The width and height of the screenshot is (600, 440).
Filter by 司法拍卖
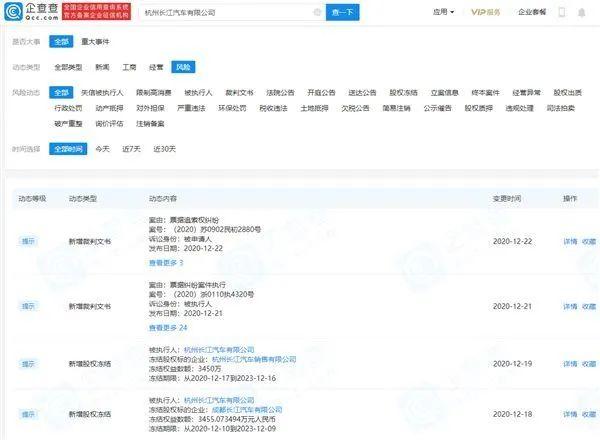tap(561, 108)
